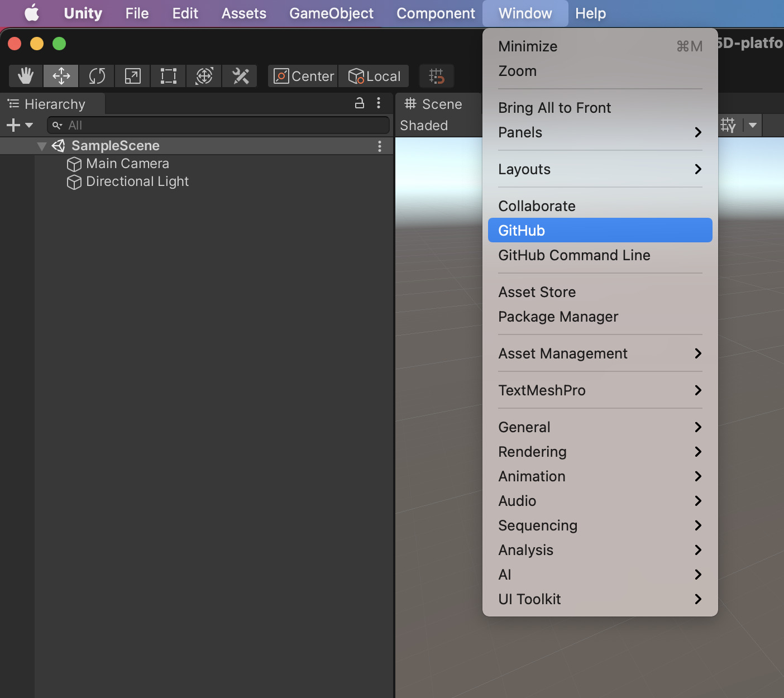Open the Unity application menu

point(83,13)
